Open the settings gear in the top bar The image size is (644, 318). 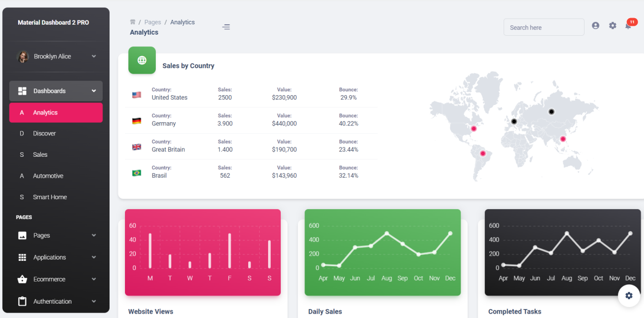[x=613, y=25]
